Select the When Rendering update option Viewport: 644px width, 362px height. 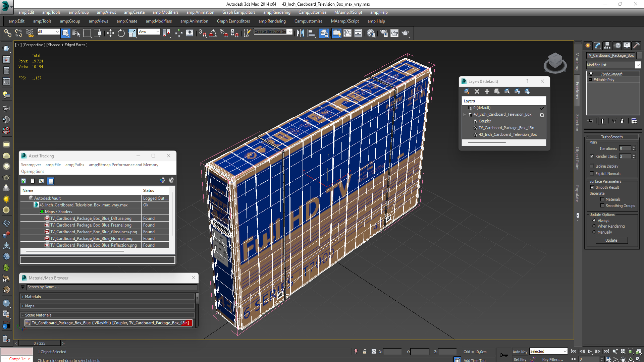[594, 226]
